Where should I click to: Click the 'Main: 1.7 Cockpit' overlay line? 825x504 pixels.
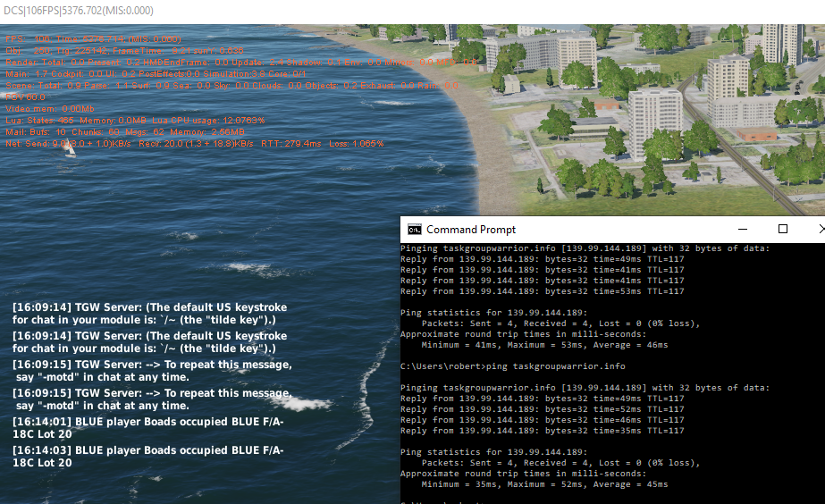[156, 73]
